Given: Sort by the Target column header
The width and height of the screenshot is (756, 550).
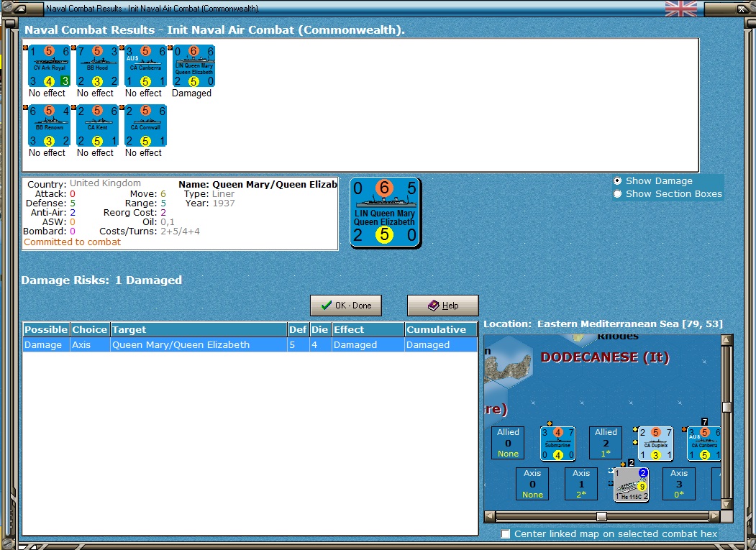Looking at the screenshot, I should (x=199, y=330).
